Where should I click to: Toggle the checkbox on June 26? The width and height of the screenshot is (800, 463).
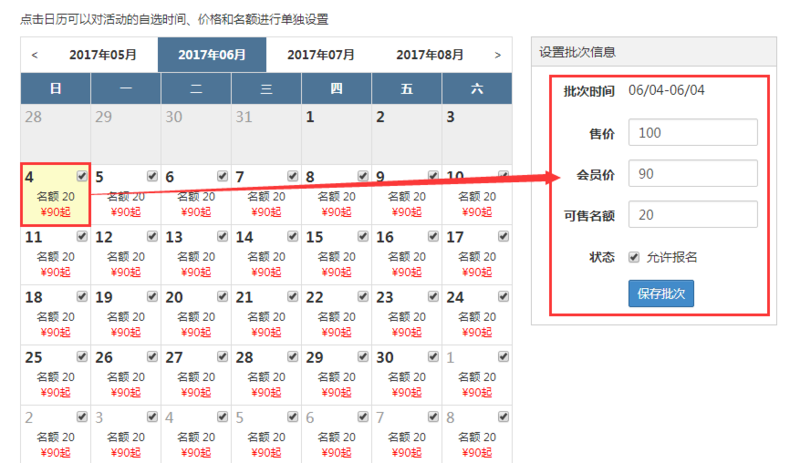coord(152,357)
